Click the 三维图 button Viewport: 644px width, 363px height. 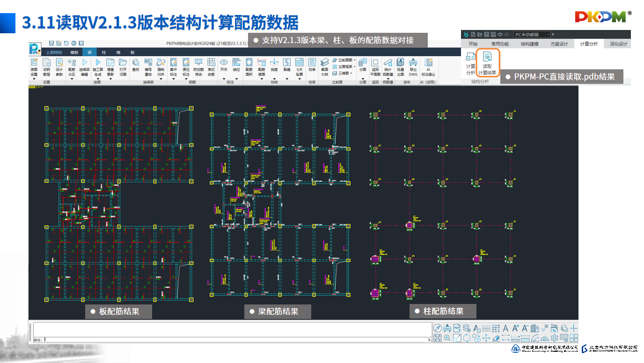pos(341,74)
